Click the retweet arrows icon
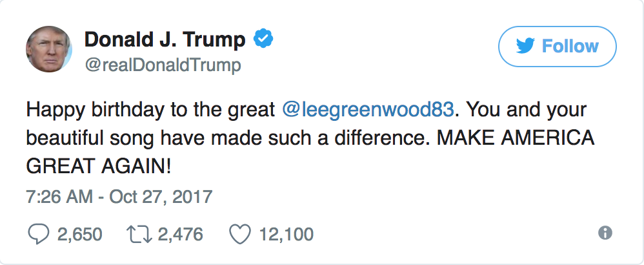644x265 pixels. point(139,233)
